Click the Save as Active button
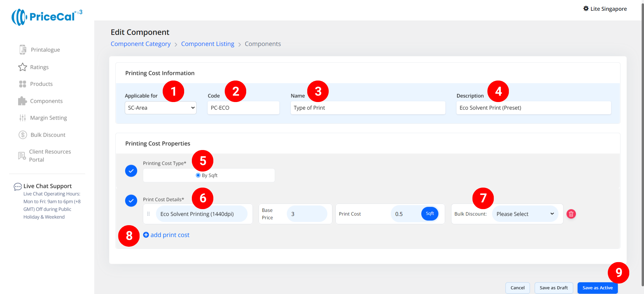The width and height of the screenshot is (644, 294). click(x=597, y=288)
